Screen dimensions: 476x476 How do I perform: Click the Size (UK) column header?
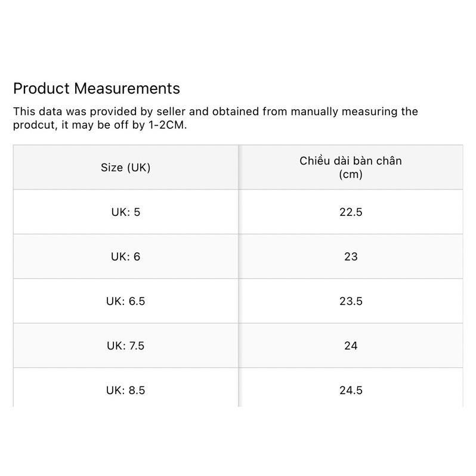tap(126, 167)
